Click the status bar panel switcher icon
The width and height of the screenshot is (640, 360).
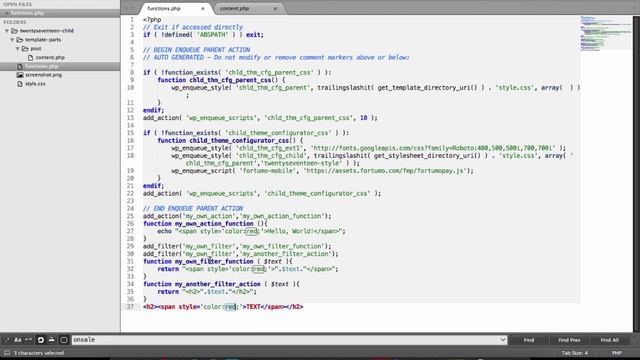tap(7, 353)
